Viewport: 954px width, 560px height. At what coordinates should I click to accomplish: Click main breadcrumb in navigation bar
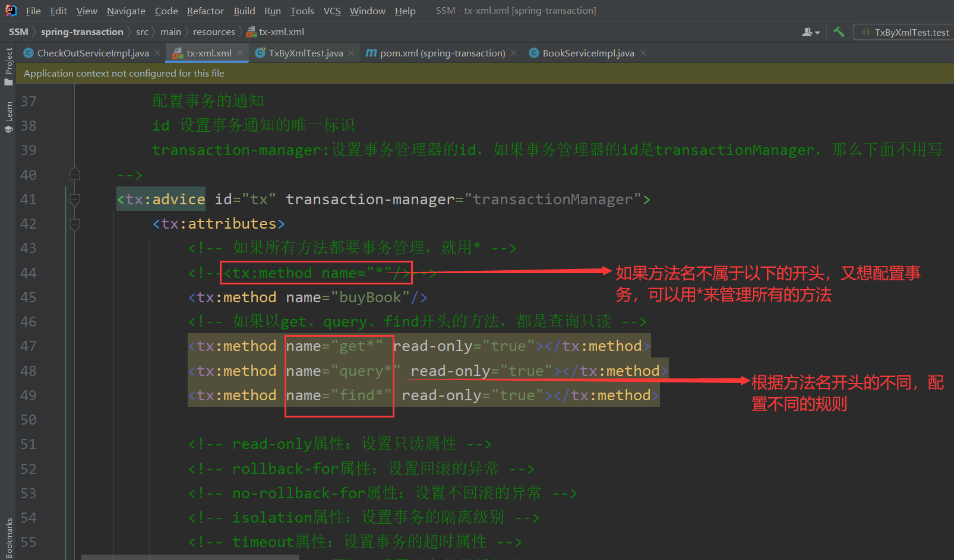click(170, 31)
